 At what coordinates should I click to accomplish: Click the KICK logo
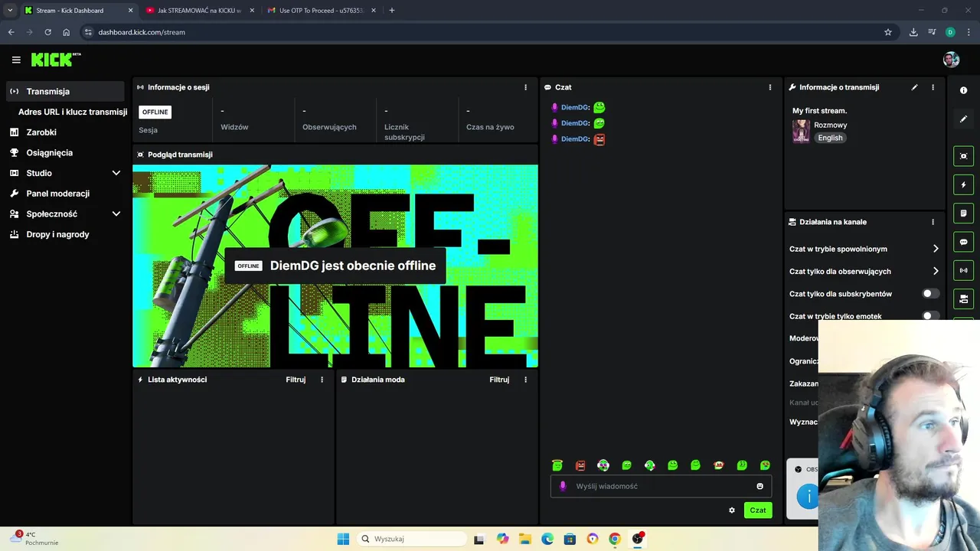[55, 60]
